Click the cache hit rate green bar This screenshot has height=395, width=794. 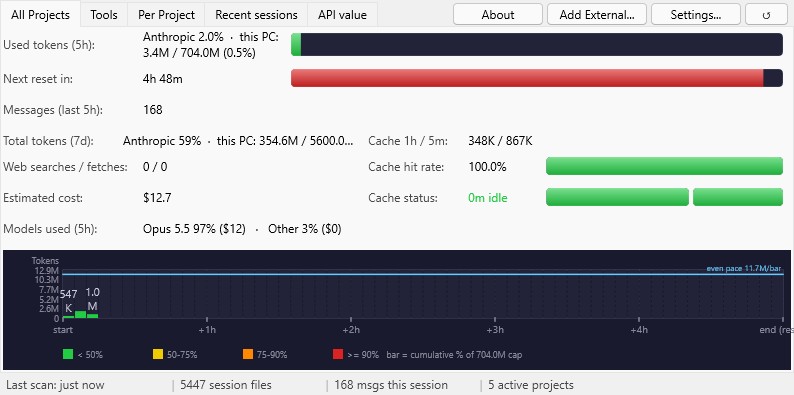pos(664,166)
